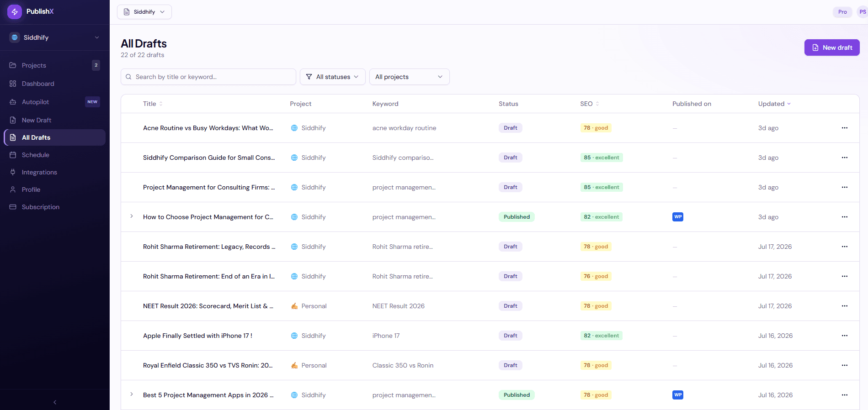Click WP icon on Best 5 Project Management Apps row
This screenshot has width=868, height=410.
[678, 395]
